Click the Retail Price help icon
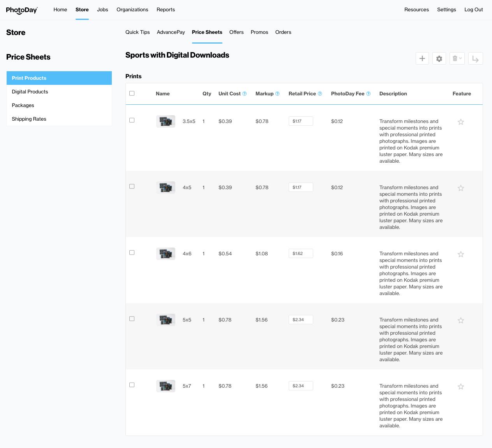This screenshot has height=448, width=492. click(320, 94)
